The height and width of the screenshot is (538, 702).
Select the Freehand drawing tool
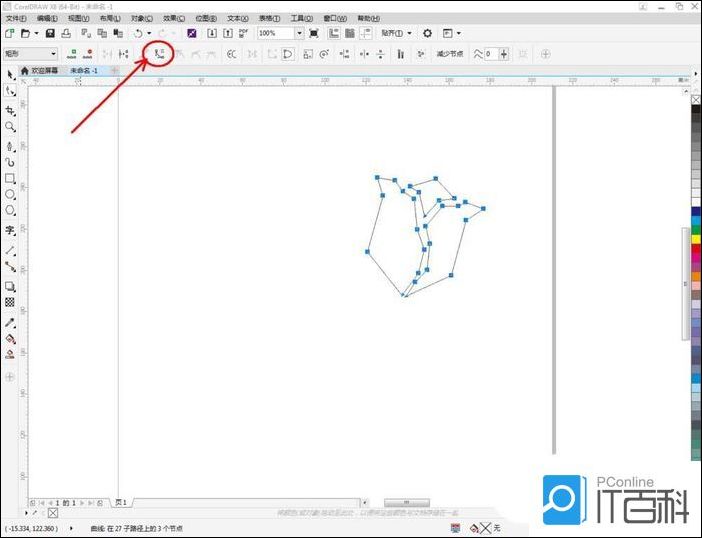pyautogui.click(x=10, y=146)
